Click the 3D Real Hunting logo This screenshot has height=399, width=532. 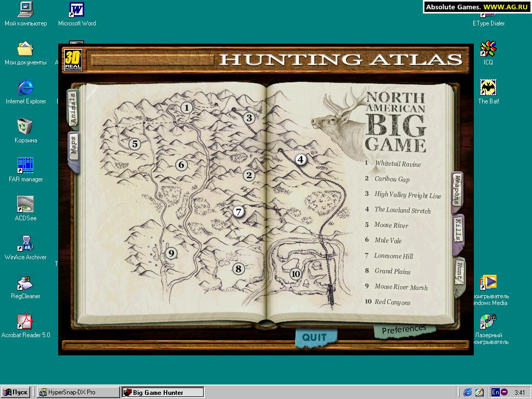coord(73,60)
